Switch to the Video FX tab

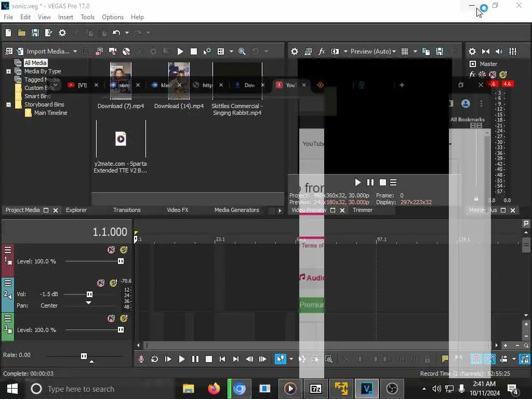(178, 210)
